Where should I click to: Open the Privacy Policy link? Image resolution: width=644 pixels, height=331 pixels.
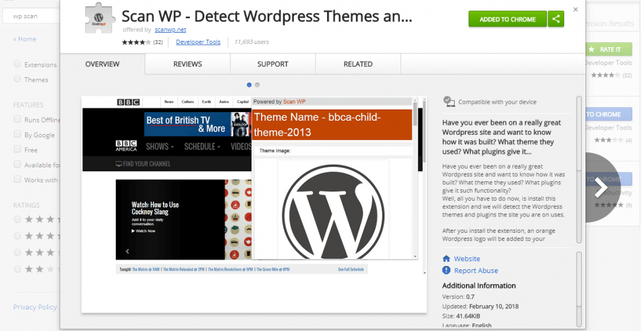35,307
